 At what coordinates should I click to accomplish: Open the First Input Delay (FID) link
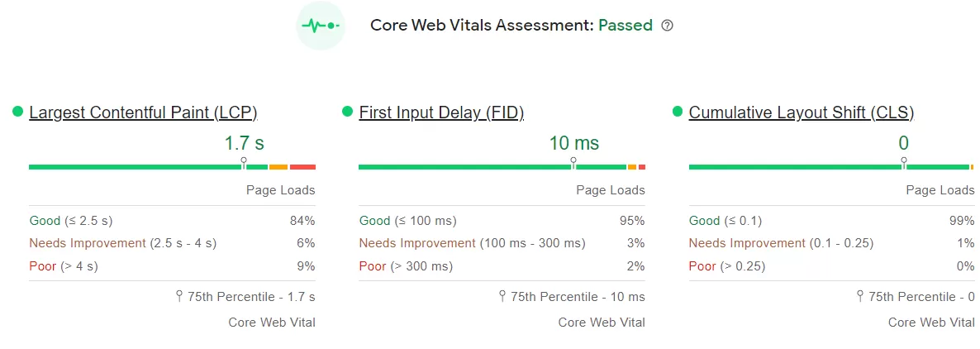point(441,112)
